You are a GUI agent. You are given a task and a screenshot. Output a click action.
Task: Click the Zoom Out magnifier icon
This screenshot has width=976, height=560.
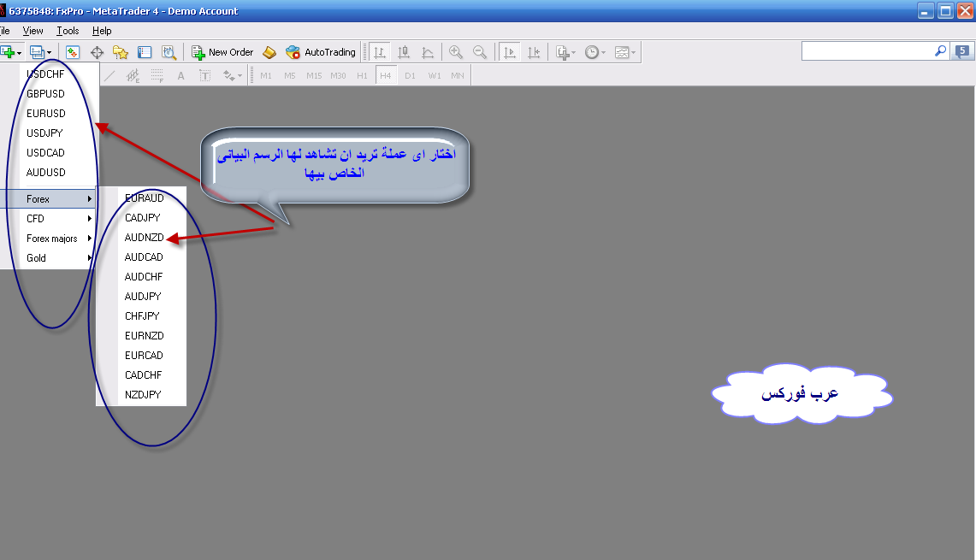(480, 52)
